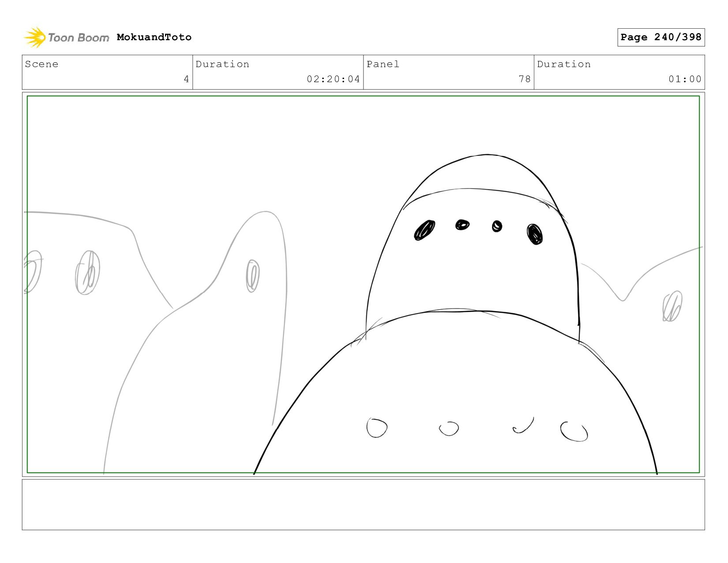Select the panel duration 01:00
The width and height of the screenshot is (728, 563).
[685, 79]
